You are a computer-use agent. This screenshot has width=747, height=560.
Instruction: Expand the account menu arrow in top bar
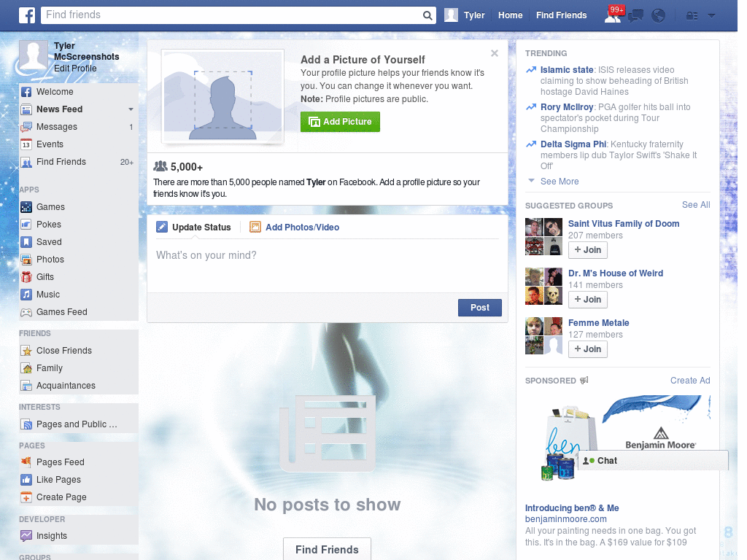(x=712, y=16)
